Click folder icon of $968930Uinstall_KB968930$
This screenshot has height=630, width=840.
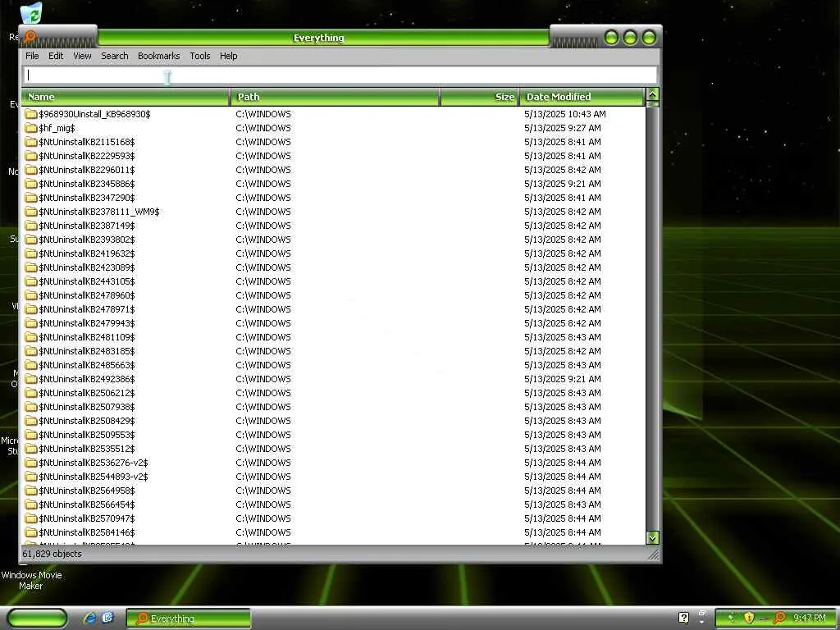(31, 114)
